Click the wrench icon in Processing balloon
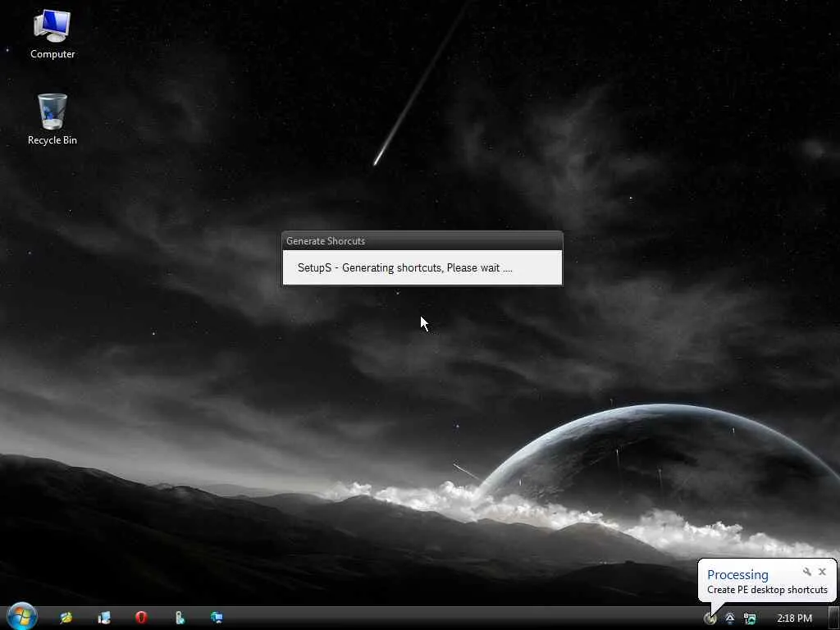Image resolution: width=840 pixels, height=630 pixels. [807, 572]
